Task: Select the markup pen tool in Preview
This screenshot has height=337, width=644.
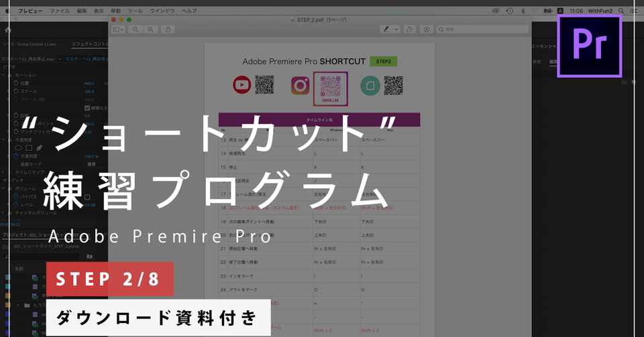Action: [x=386, y=29]
